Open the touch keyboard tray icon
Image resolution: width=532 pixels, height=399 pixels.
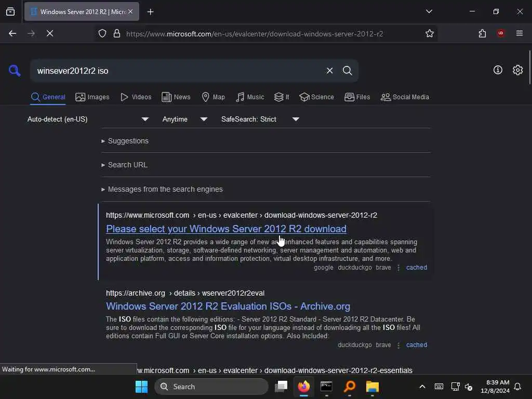[438, 387]
